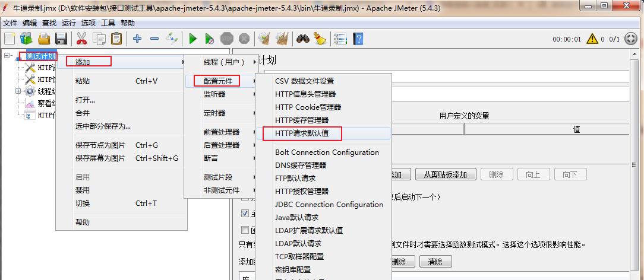Viewport: 644px width, 280px height.
Task: Open the 后置处理器 submenu
Action: coord(220,145)
